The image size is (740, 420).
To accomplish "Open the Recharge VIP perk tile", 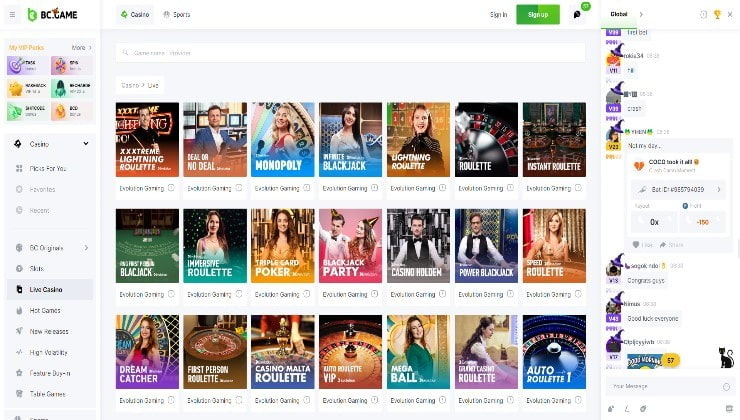I will click(72, 88).
